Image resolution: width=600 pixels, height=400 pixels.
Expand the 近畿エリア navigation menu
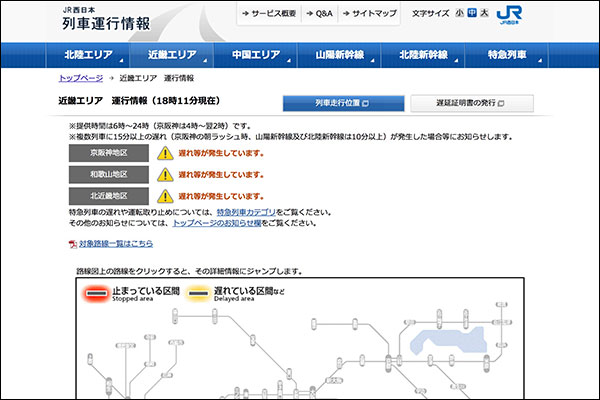click(x=171, y=55)
